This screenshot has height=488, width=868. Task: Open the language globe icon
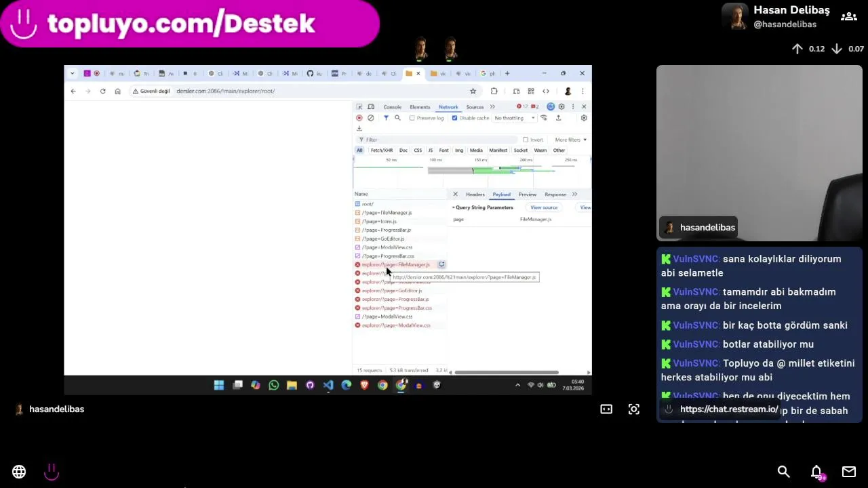(x=19, y=472)
